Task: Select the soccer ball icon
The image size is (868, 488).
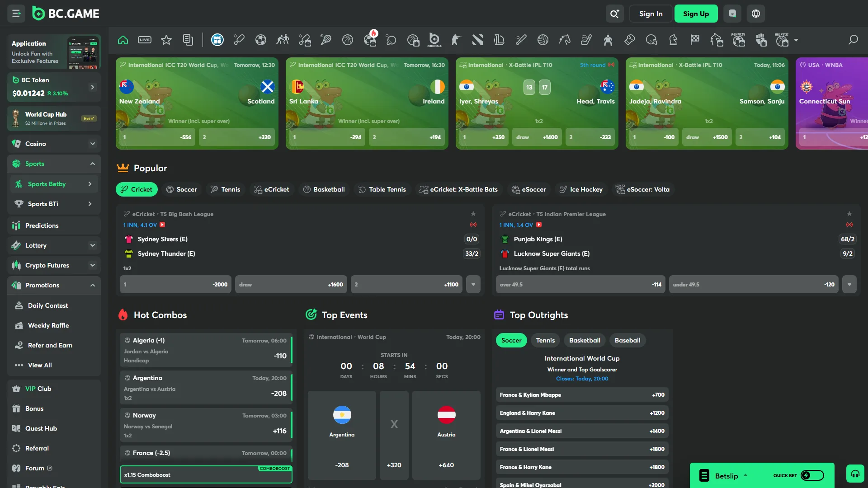Action: click(261, 40)
